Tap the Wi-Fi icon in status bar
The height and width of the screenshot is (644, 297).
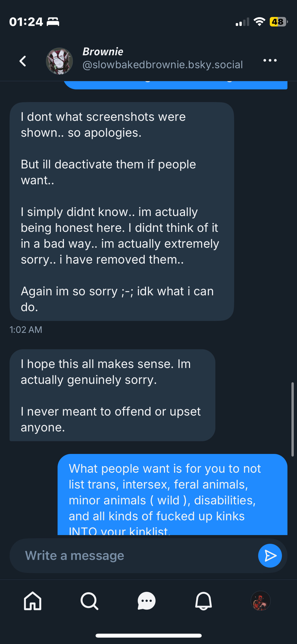pyautogui.click(x=259, y=22)
